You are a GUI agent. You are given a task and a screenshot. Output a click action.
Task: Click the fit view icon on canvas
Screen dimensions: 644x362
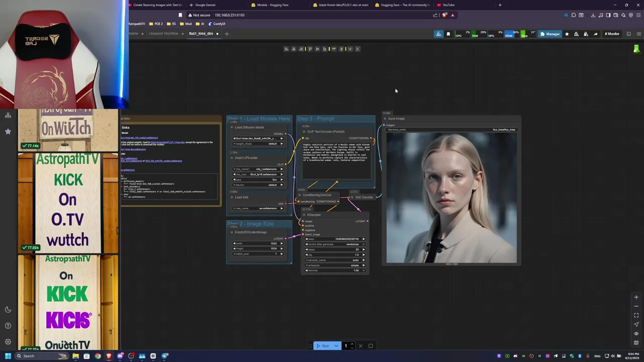pos(636,315)
